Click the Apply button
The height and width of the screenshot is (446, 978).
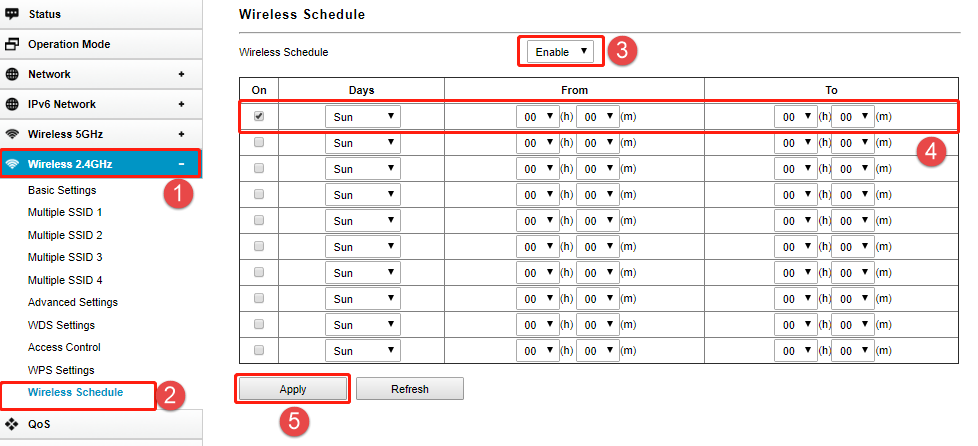click(293, 389)
